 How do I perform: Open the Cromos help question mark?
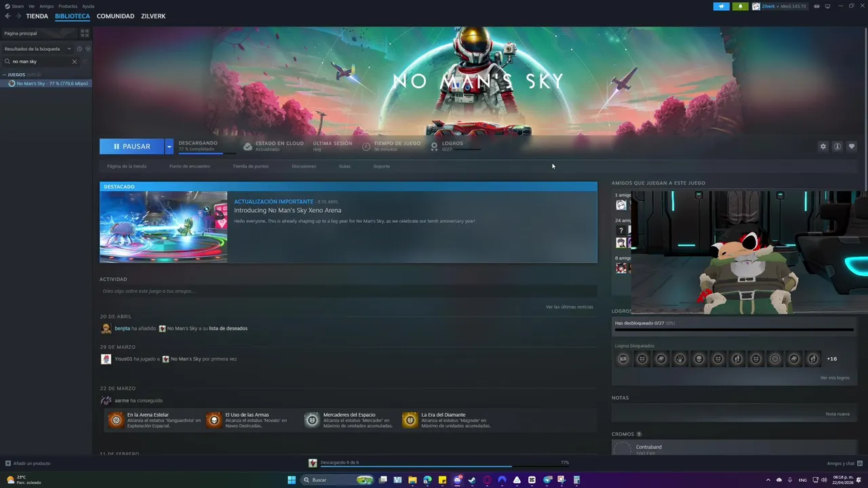point(639,434)
